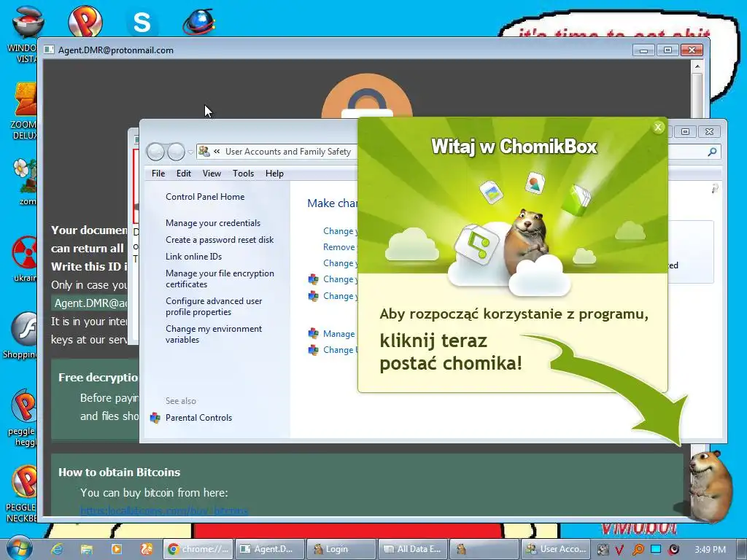747x560 pixels.
Task: Open the Zoom Deluxe desktop icon
Action: click(x=24, y=111)
